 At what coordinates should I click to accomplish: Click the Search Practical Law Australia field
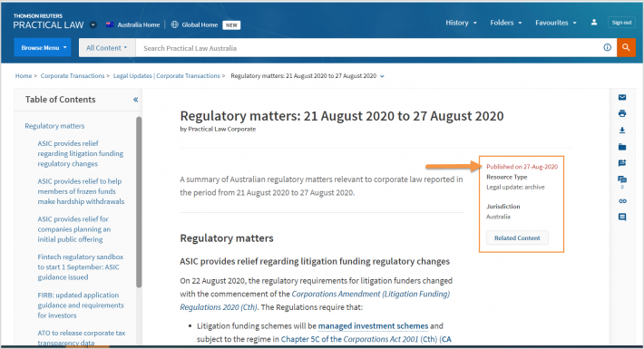click(366, 48)
